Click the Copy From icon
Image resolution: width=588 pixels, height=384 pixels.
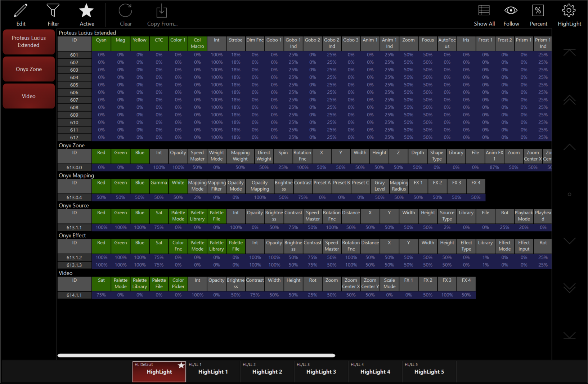(x=162, y=11)
